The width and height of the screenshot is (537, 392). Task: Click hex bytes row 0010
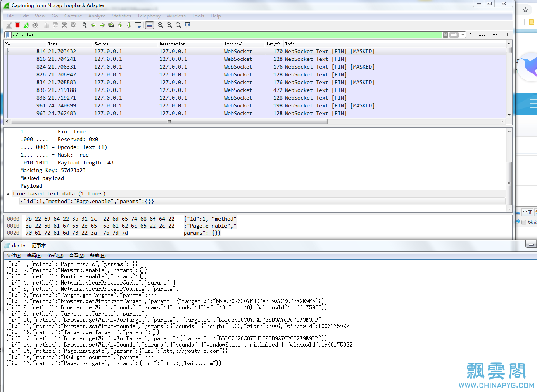(x=100, y=226)
